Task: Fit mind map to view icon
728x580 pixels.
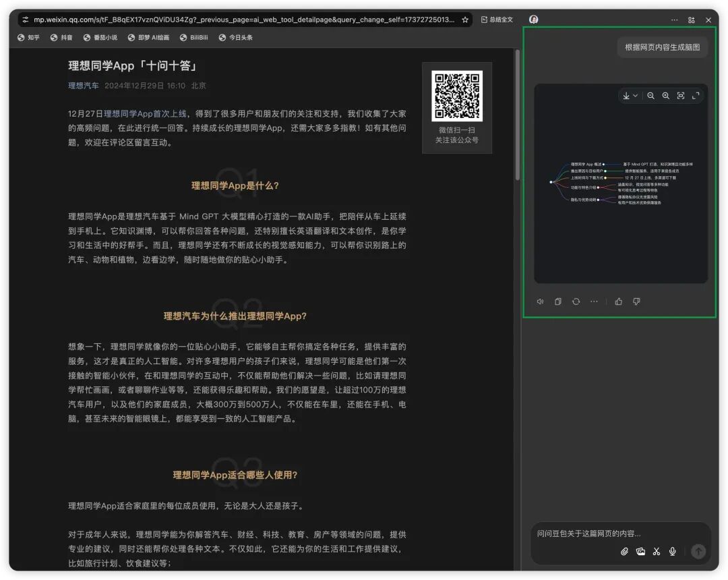Action: tap(681, 96)
